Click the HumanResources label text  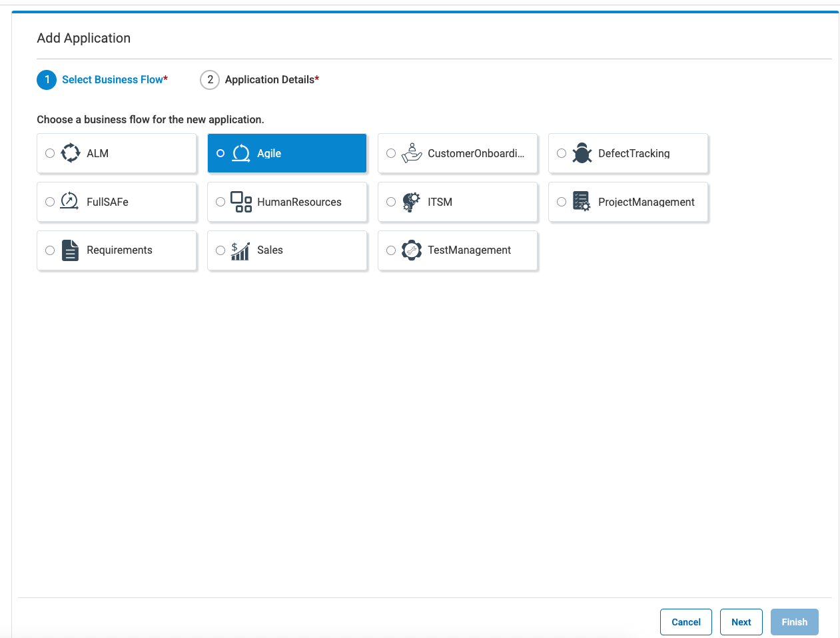299,202
